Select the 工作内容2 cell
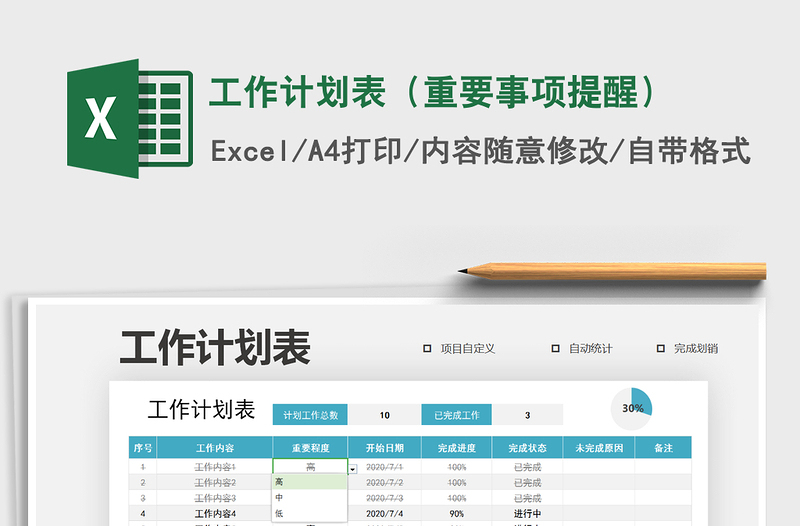This screenshot has width=800, height=526. [x=215, y=482]
